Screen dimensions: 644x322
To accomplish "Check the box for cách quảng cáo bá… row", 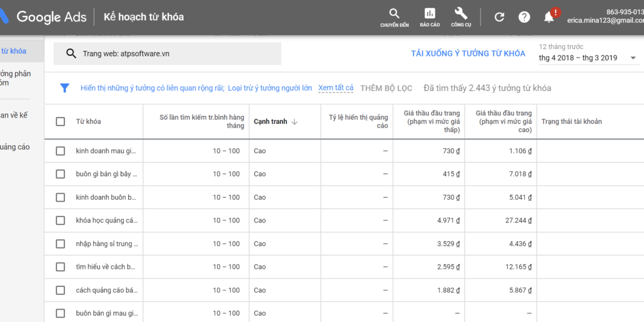I will (x=60, y=290).
